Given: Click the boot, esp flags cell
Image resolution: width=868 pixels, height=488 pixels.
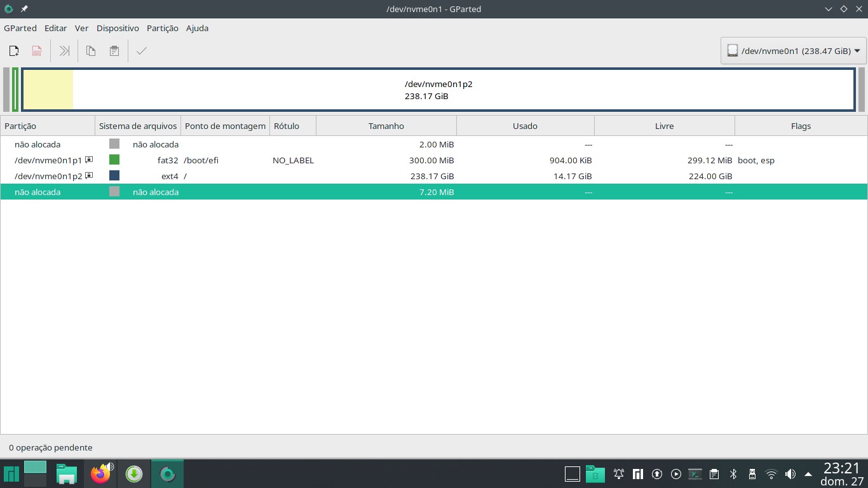Looking at the screenshot, I should click(x=756, y=160).
